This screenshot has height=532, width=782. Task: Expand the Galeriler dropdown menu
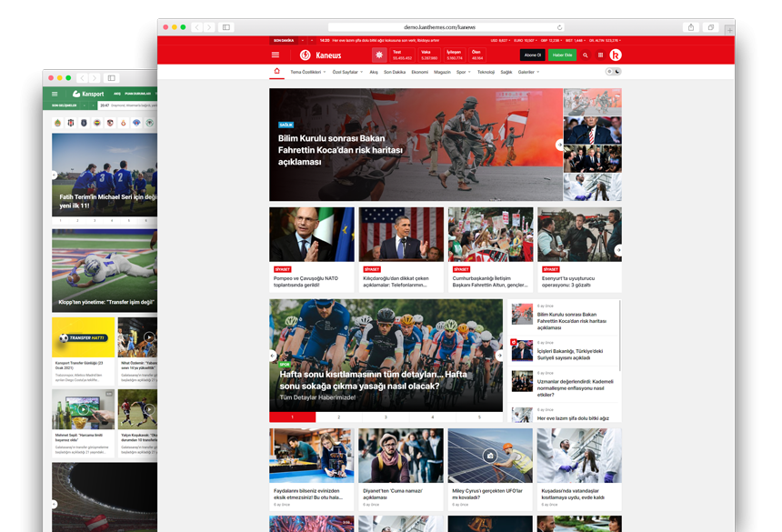tap(528, 72)
